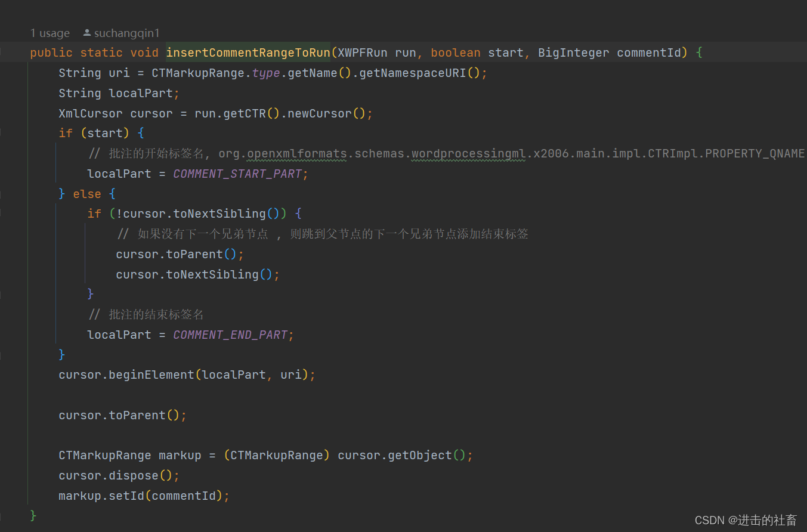The width and height of the screenshot is (807, 532).
Task: Select the underlined openxmlformats package name
Action: (296, 153)
